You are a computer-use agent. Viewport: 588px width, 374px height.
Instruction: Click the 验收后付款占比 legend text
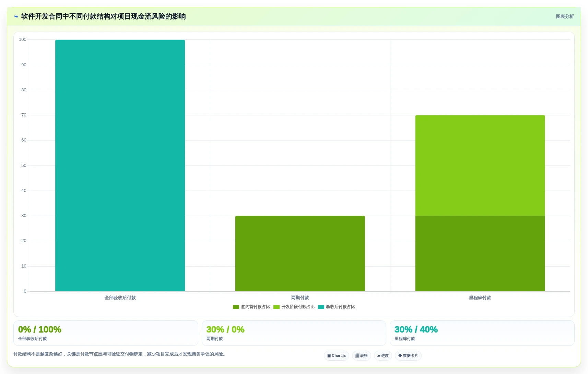pyautogui.click(x=340, y=307)
